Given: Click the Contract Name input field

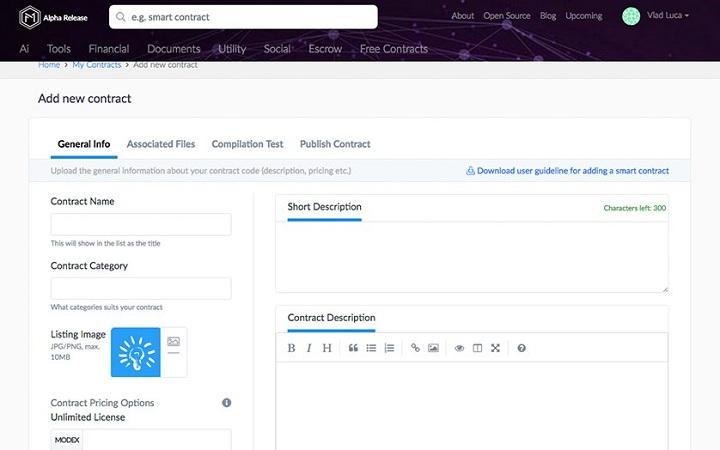Looking at the screenshot, I should point(141,225).
